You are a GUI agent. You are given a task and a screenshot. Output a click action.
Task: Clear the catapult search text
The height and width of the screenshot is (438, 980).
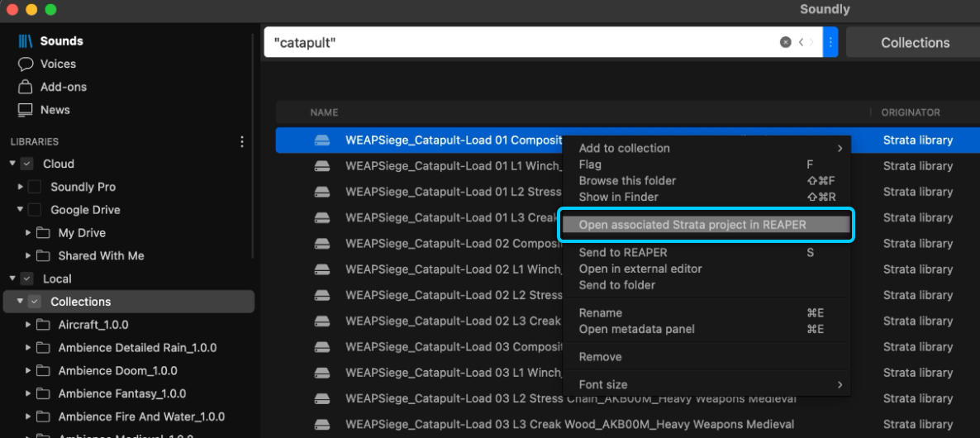click(785, 42)
